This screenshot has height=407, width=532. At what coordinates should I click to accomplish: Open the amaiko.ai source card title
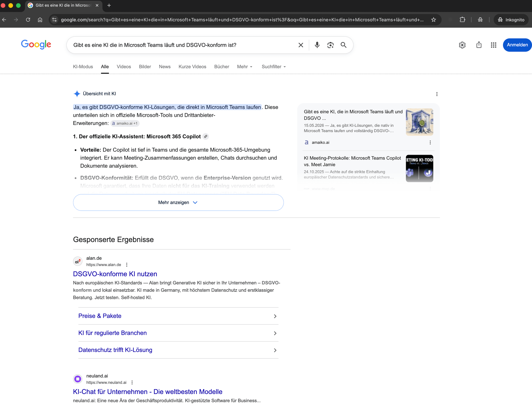[353, 115]
